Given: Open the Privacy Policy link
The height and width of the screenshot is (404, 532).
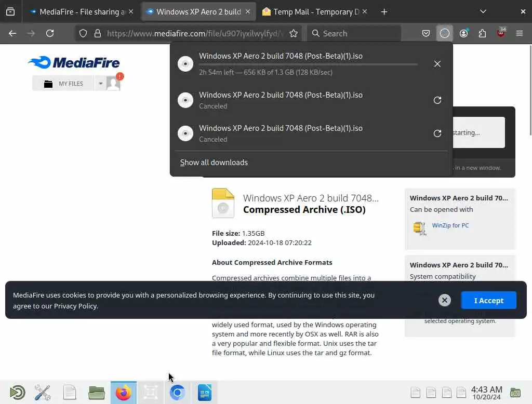Looking at the screenshot, I should [x=75, y=306].
